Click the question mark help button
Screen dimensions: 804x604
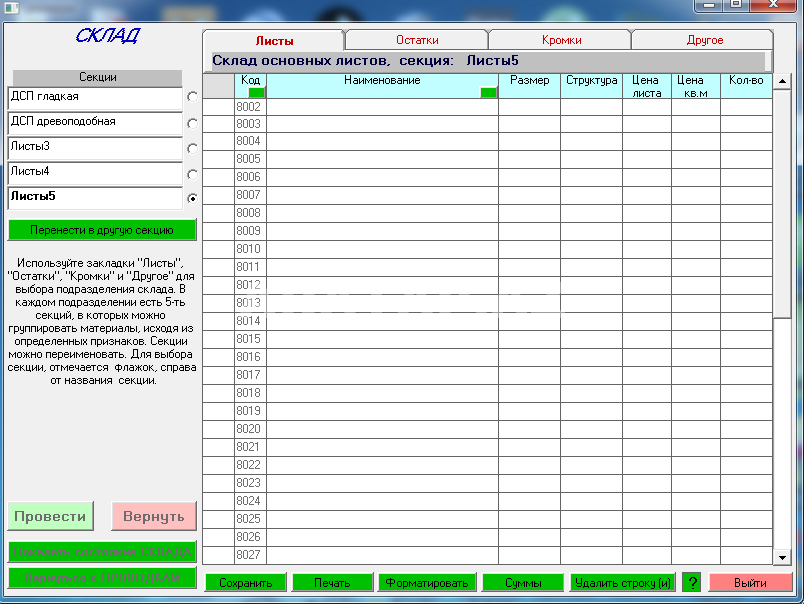pos(691,583)
